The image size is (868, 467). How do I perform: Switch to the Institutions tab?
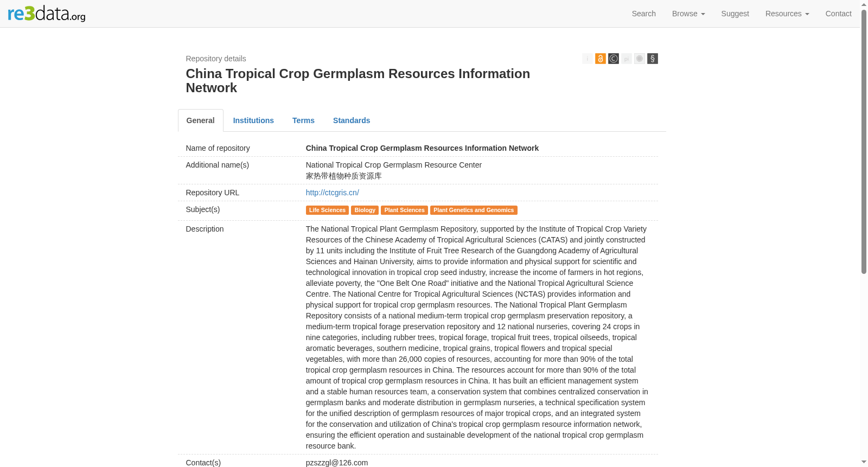coord(253,120)
